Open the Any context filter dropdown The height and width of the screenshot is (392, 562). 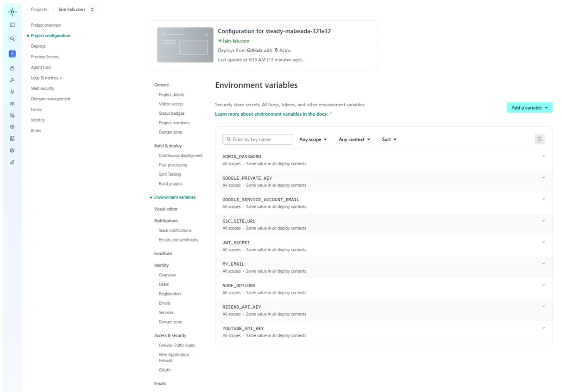354,140
